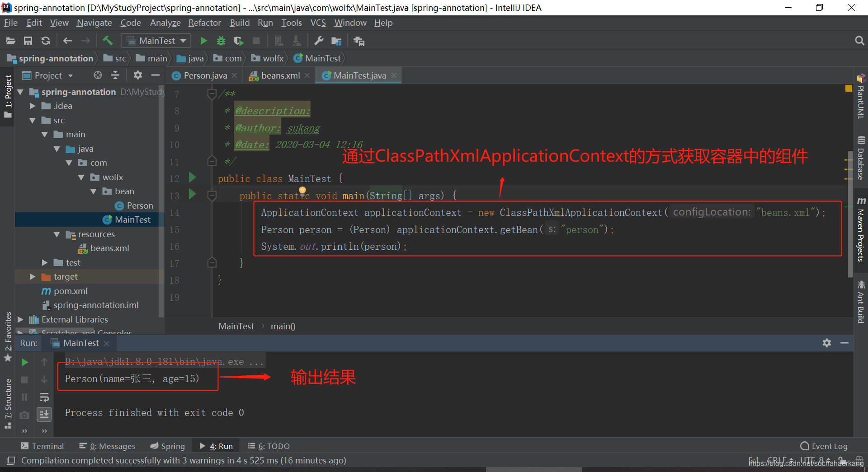This screenshot has width=868, height=472.
Task: Click the main() breadcrumb below the editor
Action: click(x=283, y=326)
